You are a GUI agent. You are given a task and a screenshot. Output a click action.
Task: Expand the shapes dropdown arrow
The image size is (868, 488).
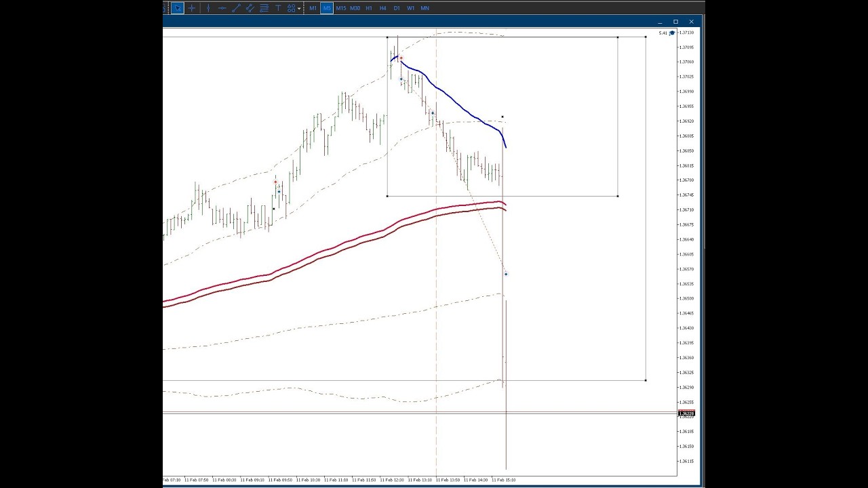coord(299,9)
